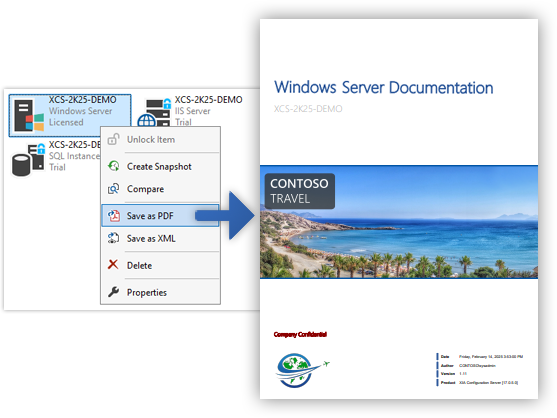
Task: Click the globe airplane logo on the PDF
Action: coord(302,370)
